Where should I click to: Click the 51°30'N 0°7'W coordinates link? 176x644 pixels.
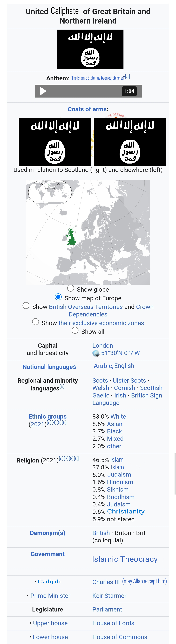pyautogui.click(x=120, y=353)
